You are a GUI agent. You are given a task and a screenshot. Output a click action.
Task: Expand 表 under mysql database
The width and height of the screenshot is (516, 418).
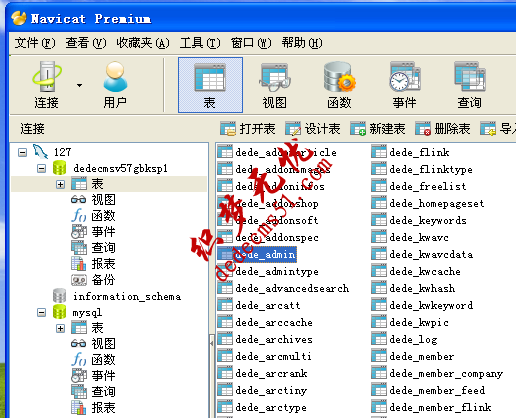pyautogui.click(x=60, y=329)
